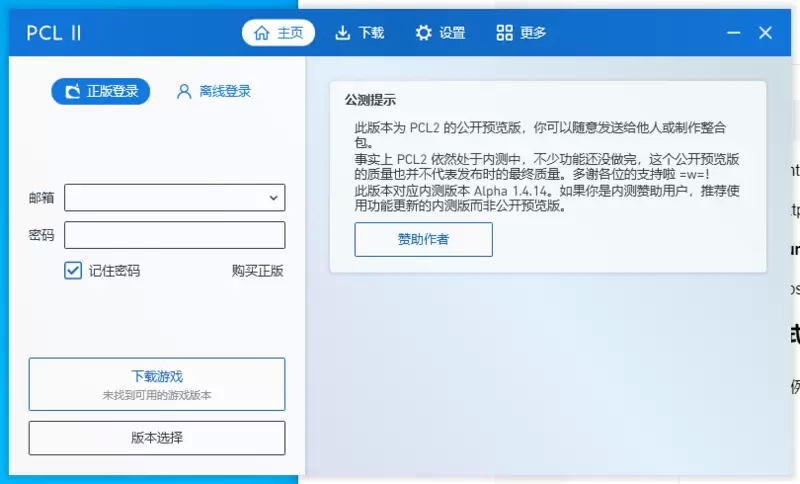The height and width of the screenshot is (484, 800).
Task: Focus the 邮箱 email combo box
Action: (x=174, y=197)
